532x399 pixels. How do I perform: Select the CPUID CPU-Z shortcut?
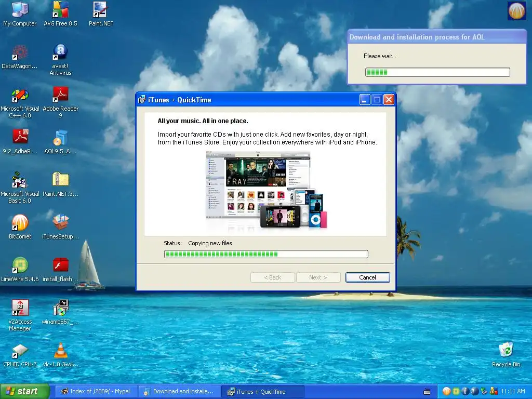[20, 355]
